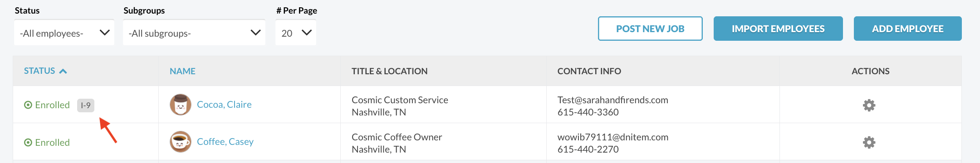Toggle sort arrow beside STATUS header

(x=63, y=71)
